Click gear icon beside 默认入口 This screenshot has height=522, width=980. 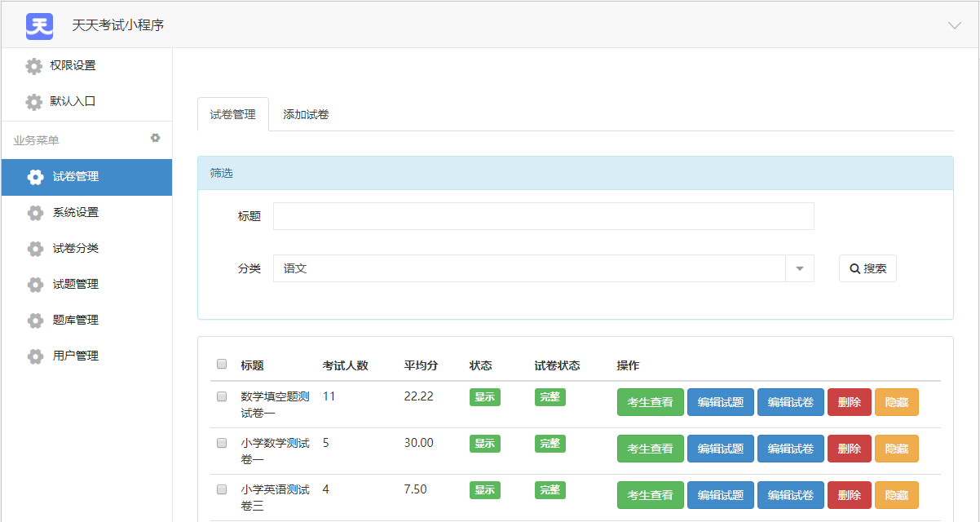click(x=33, y=102)
